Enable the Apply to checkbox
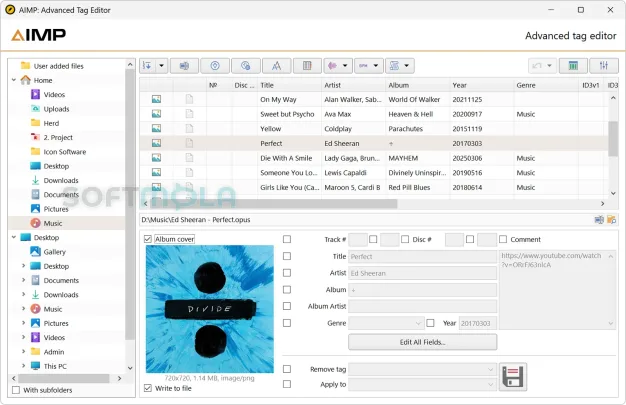 (x=287, y=384)
